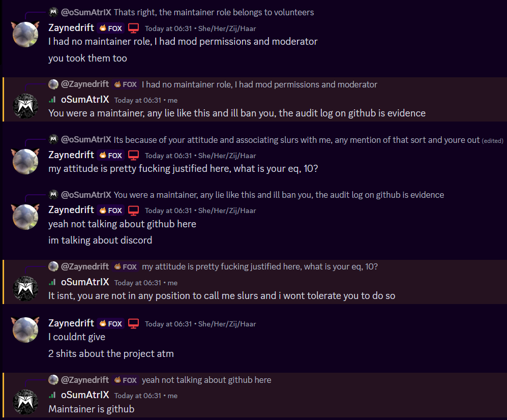
Task: Jump to replied message "Thats right, the maintainer role belongs"
Action: tap(214, 12)
